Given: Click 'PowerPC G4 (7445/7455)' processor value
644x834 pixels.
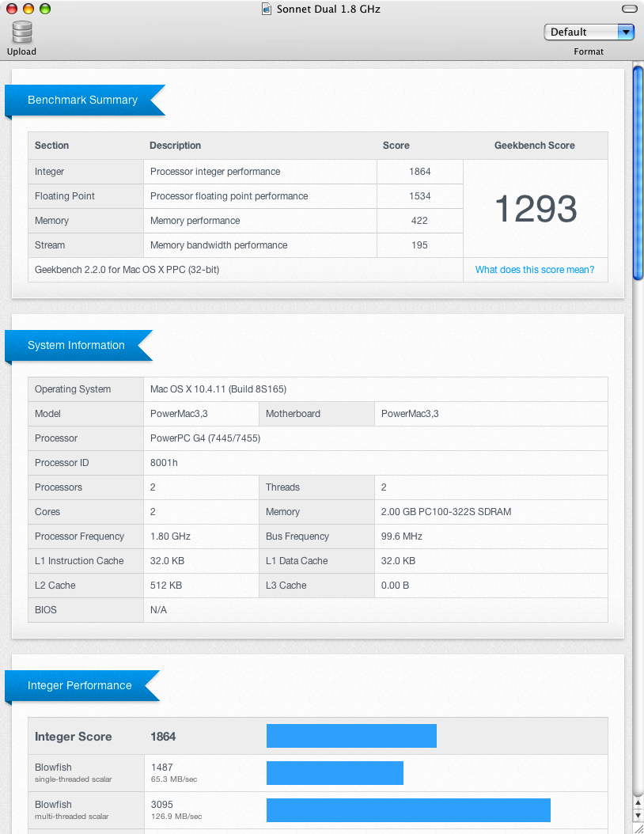Looking at the screenshot, I should [205, 438].
